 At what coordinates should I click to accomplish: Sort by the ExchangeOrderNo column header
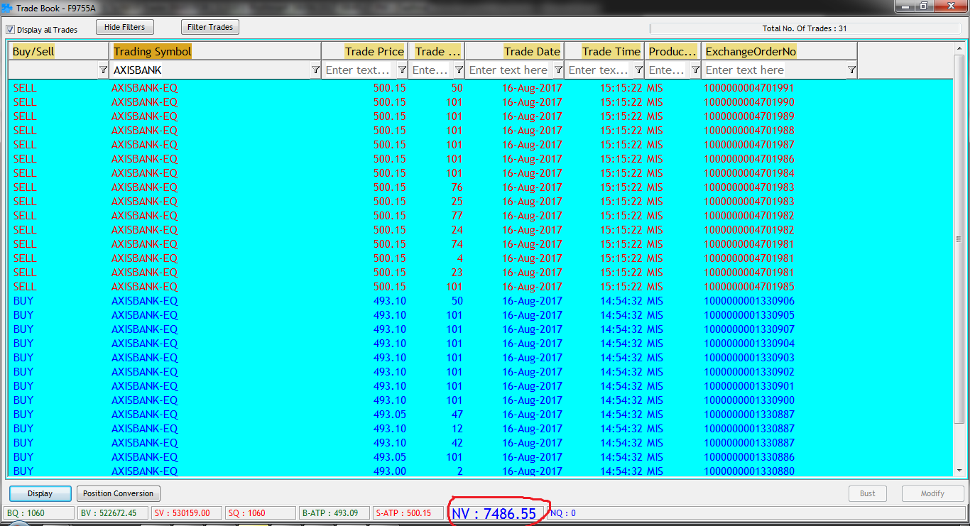click(x=780, y=51)
